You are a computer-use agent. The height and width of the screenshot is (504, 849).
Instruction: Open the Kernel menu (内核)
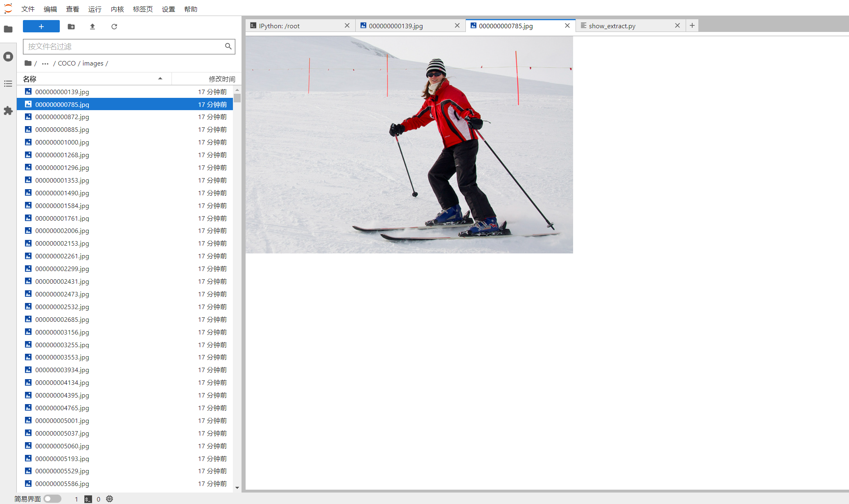(x=117, y=9)
